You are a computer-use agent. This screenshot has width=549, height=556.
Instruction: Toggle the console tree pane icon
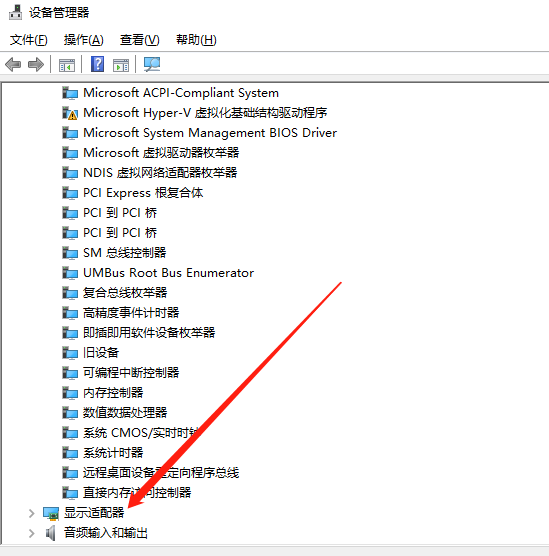point(67,65)
